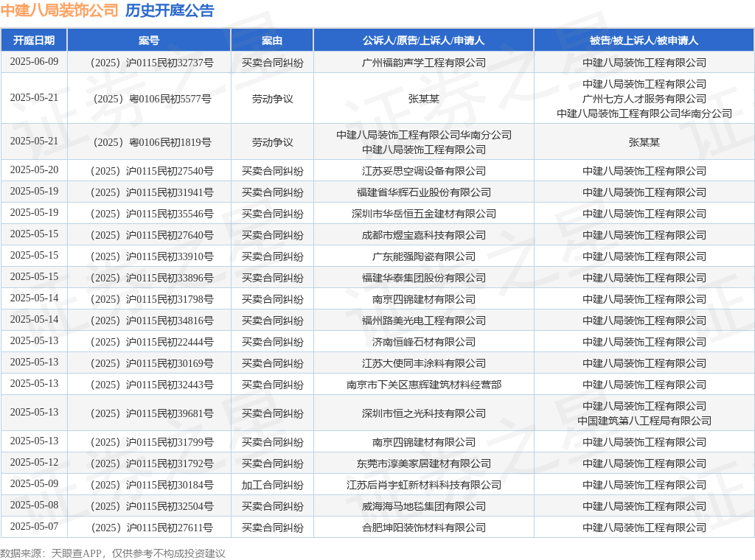Click 南京四锦建材有限公司 in the 31799号 row
Image resolution: width=755 pixels, height=560 pixels.
[424, 442]
